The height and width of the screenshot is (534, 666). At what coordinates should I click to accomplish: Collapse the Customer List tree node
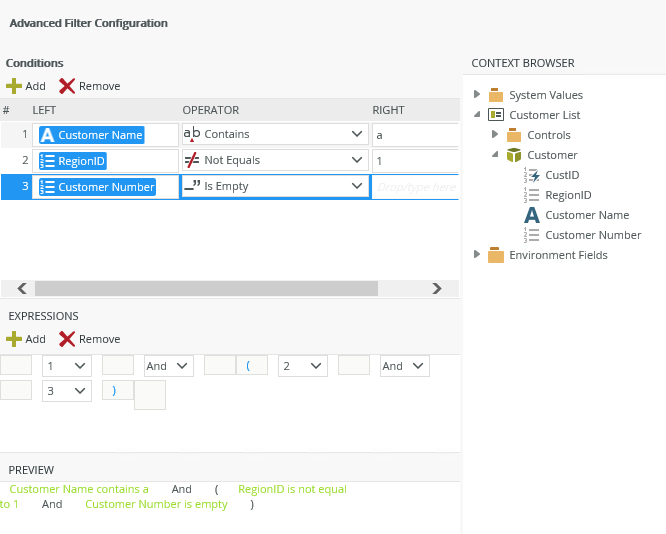coord(477,115)
